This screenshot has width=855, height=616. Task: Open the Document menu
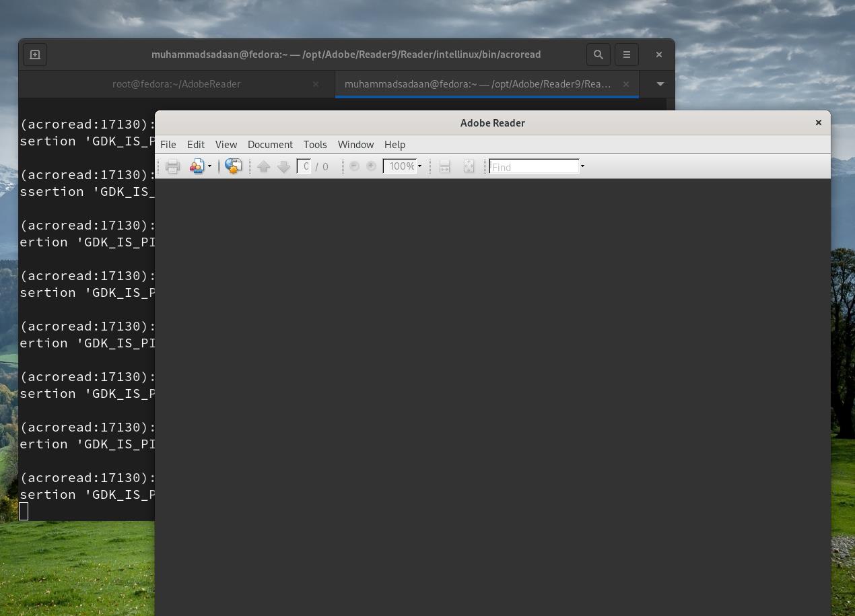(x=270, y=145)
